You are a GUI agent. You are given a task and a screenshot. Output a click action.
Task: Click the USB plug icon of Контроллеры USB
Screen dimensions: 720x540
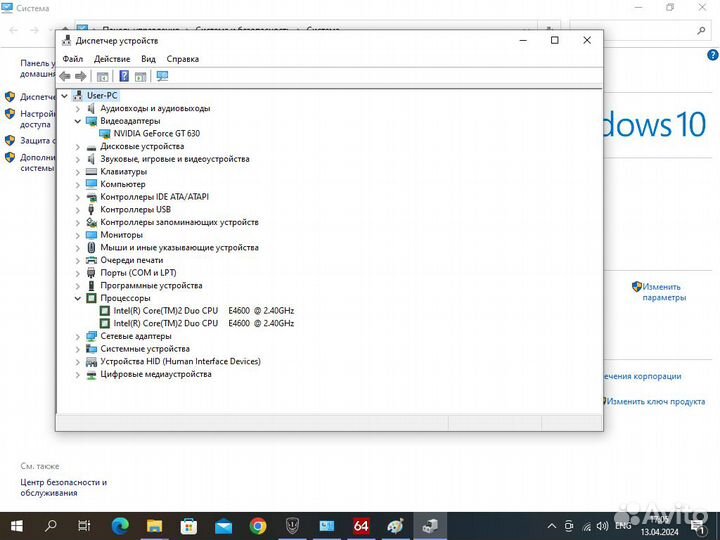pyautogui.click(x=91, y=210)
